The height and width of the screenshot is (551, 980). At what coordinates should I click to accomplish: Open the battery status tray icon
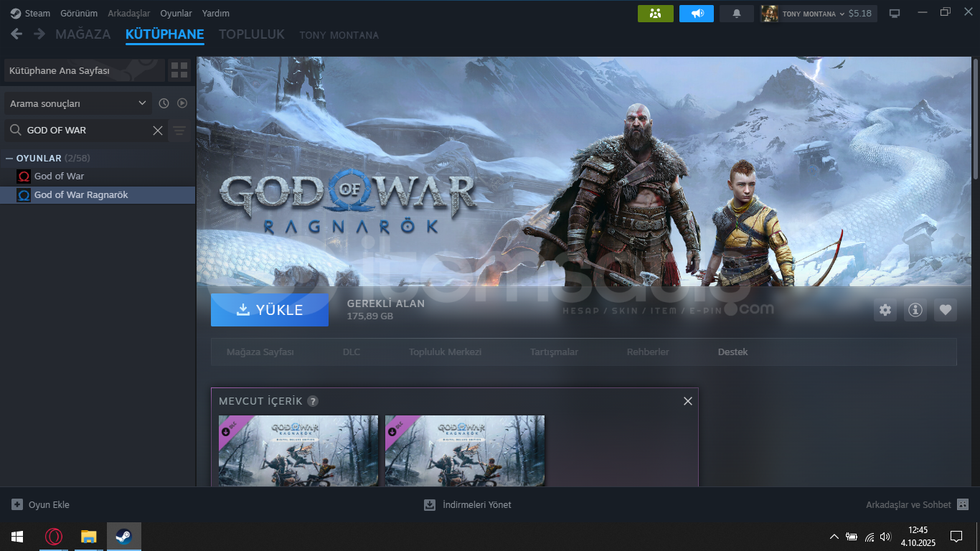tap(852, 537)
